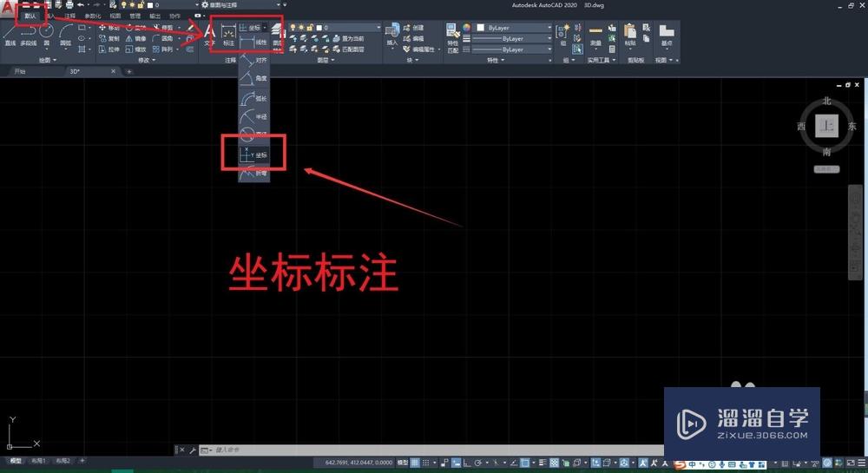Choose Arc Length (弧长) dimension from the list
The height and width of the screenshot is (473, 868).
[254, 98]
